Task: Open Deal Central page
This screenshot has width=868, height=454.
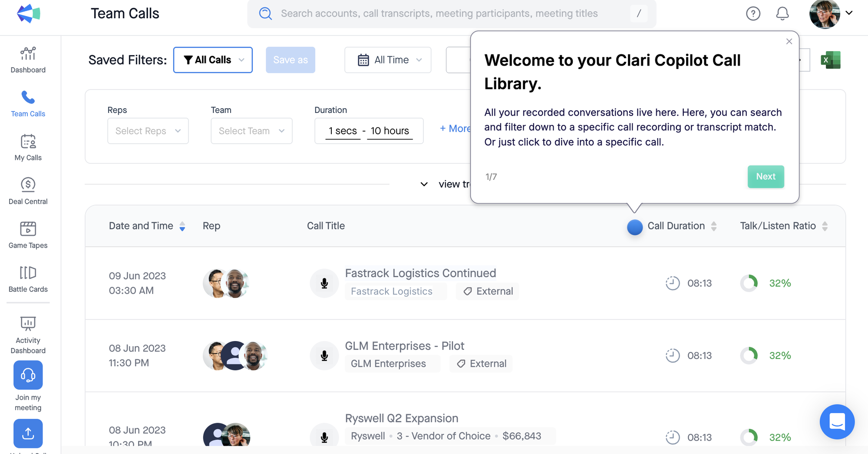Action: tap(28, 192)
